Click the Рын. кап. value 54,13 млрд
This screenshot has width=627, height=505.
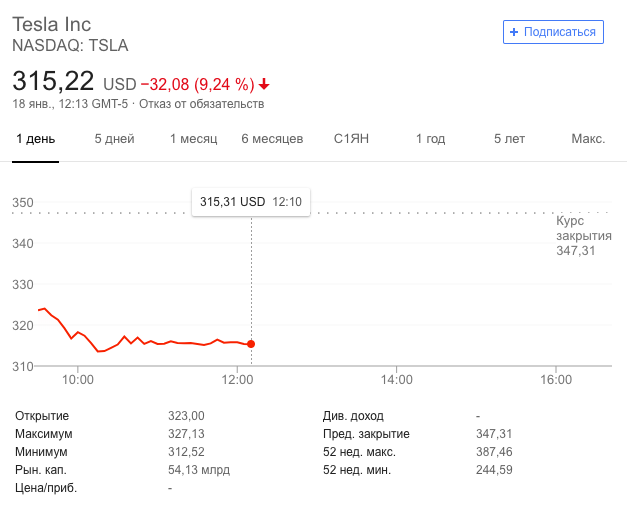[x=199, y=470]
